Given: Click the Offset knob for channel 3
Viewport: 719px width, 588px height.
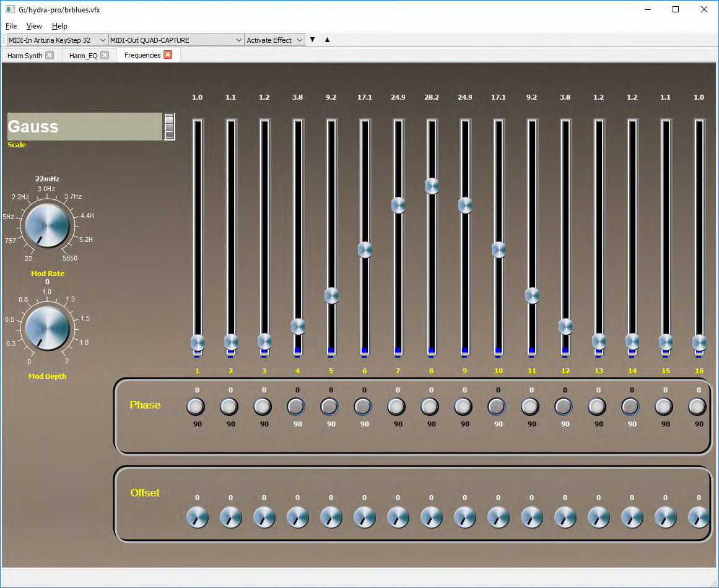Looking at the screenshot, I should coord(264,517).
